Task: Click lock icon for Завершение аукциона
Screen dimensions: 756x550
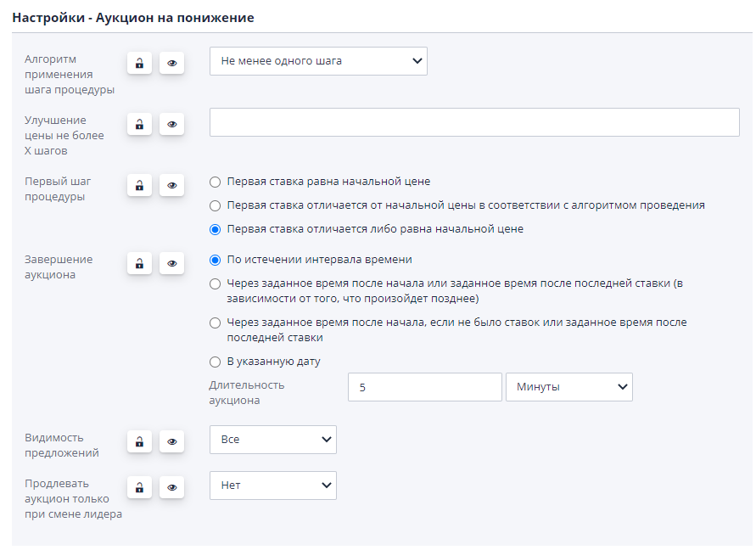Action: [139, 263]
